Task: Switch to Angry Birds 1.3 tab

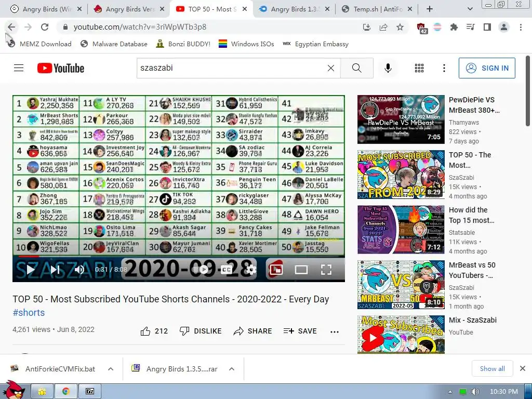Action: tap(294, 9)
